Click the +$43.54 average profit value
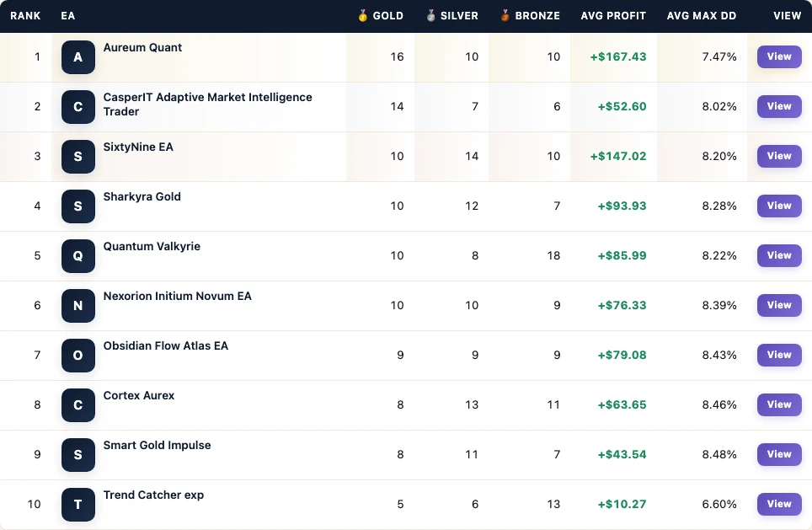 [622, 455]
